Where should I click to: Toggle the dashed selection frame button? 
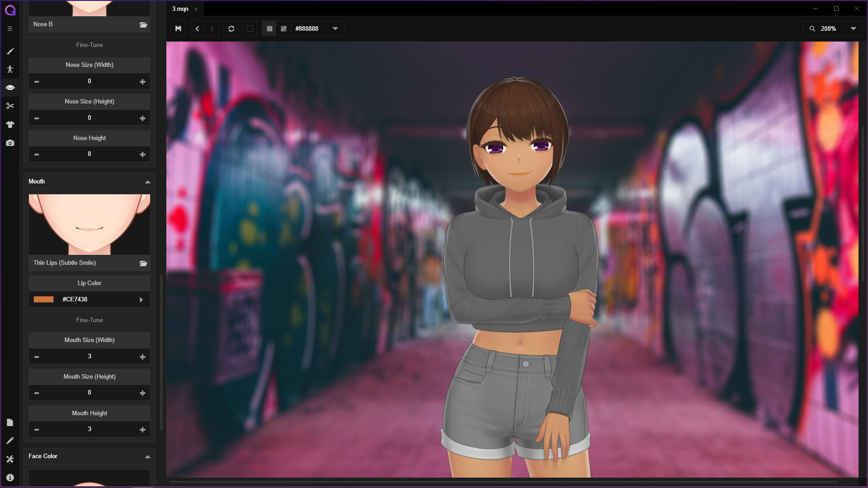point(250,28)
